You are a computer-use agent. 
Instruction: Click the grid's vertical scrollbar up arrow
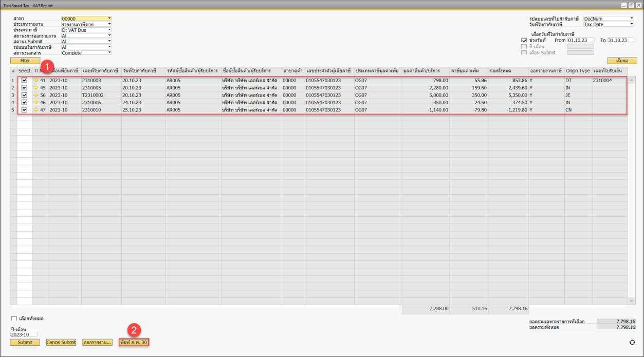[632, 80]
